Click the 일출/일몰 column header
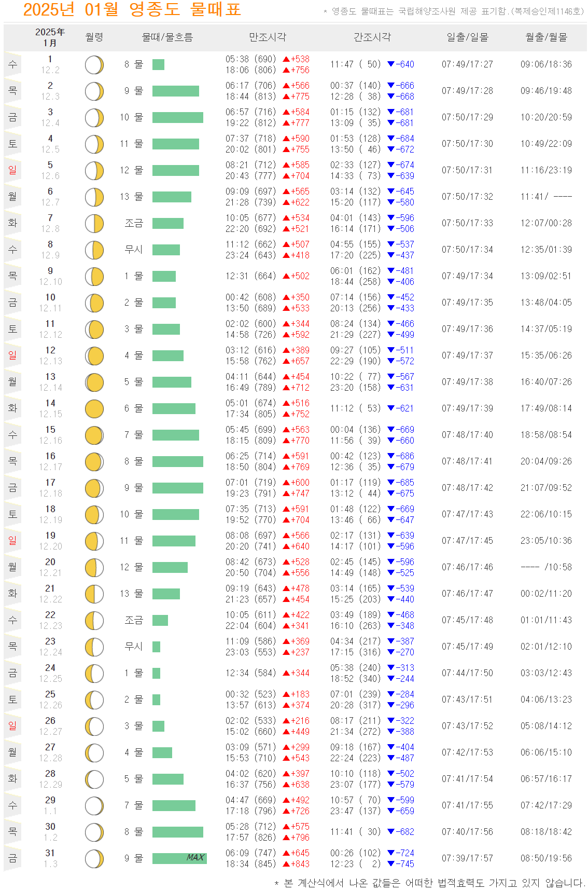The image size is (588, 891). coord(468,37)
